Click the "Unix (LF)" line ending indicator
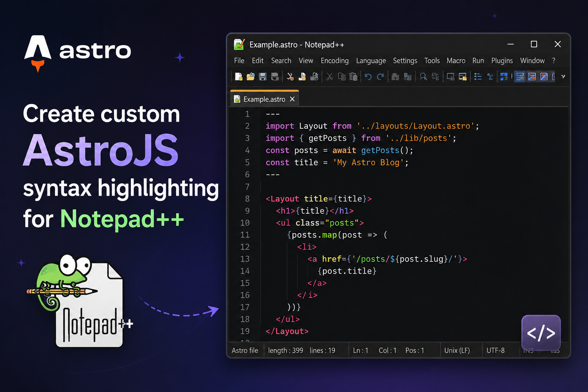 pyautogui.click(x=457, y=350)
